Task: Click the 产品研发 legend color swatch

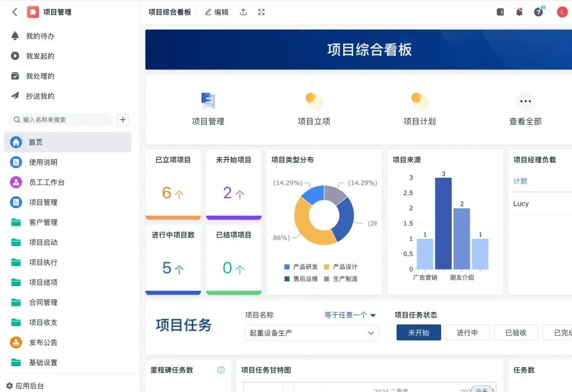Action: tap(287, 267)
